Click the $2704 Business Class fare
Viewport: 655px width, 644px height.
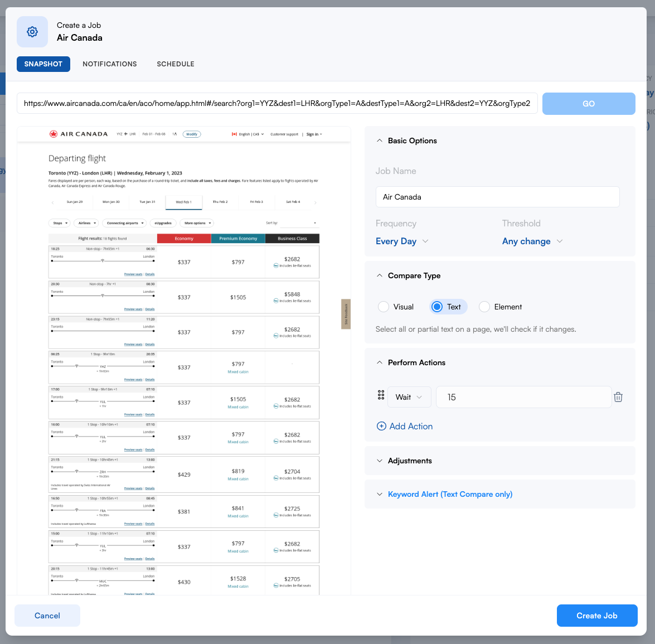pos(292,471)
